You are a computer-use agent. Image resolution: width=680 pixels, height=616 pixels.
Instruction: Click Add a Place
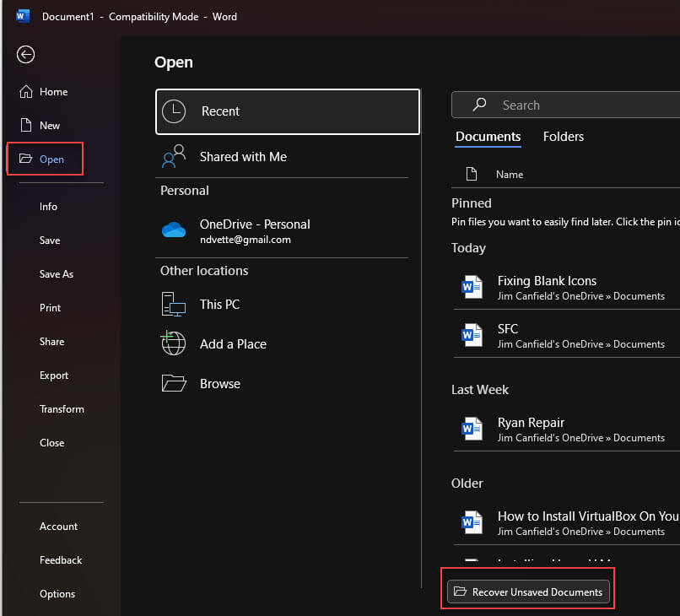[282, 344]
